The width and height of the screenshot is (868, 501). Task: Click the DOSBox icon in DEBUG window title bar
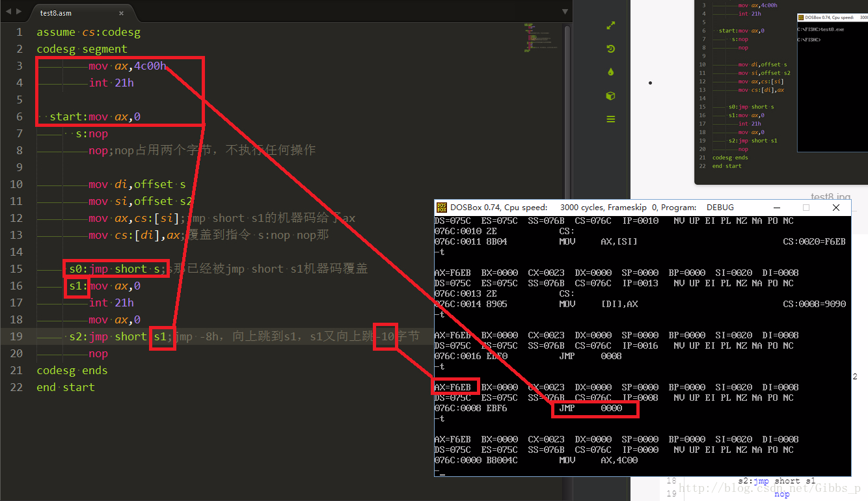coord(441,208)
